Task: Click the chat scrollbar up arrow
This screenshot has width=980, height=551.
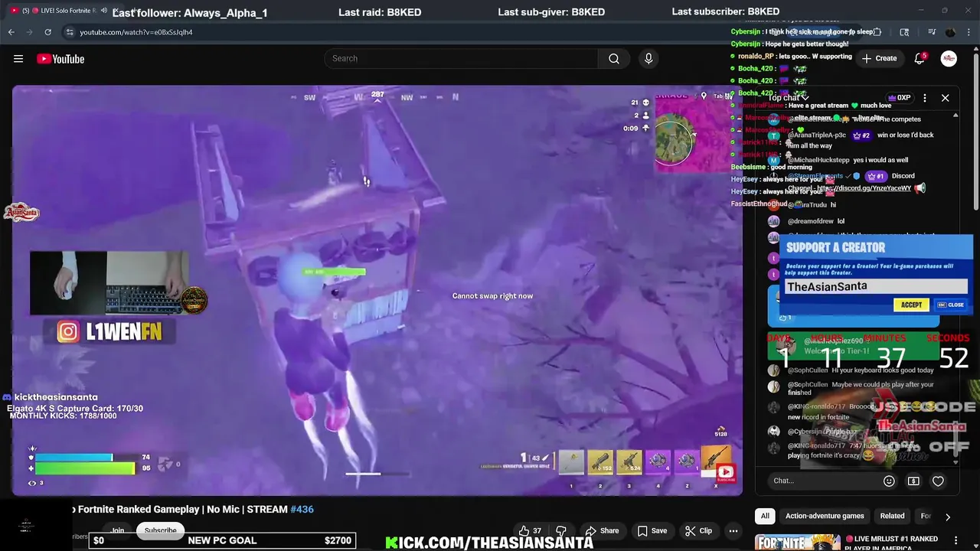Action: 956,116
